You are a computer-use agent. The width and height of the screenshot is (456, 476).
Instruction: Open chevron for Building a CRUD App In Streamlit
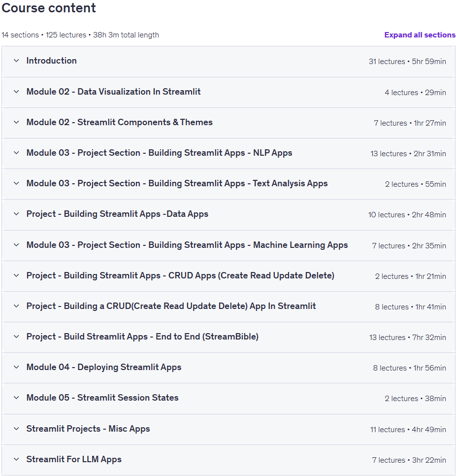(16, 306)
